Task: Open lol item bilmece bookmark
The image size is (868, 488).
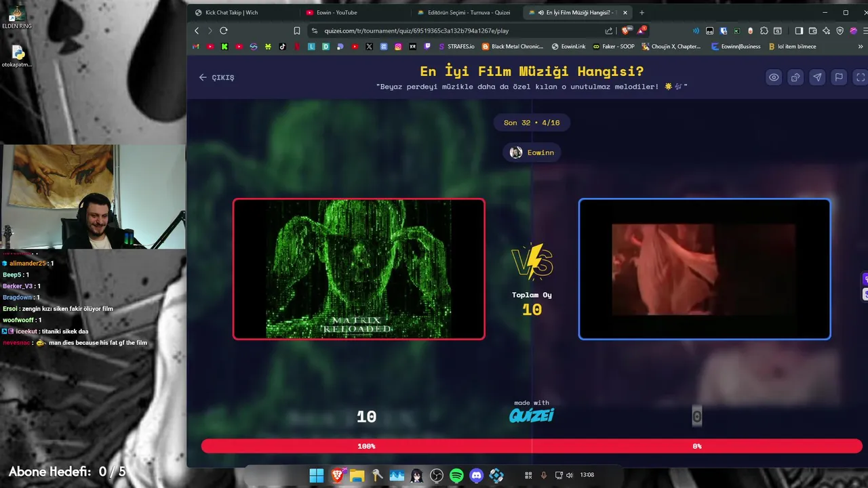Action: (792, 47)
